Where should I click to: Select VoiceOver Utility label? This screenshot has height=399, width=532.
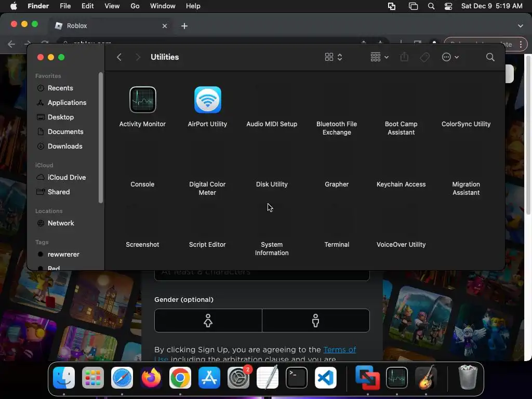click(401, 245)
